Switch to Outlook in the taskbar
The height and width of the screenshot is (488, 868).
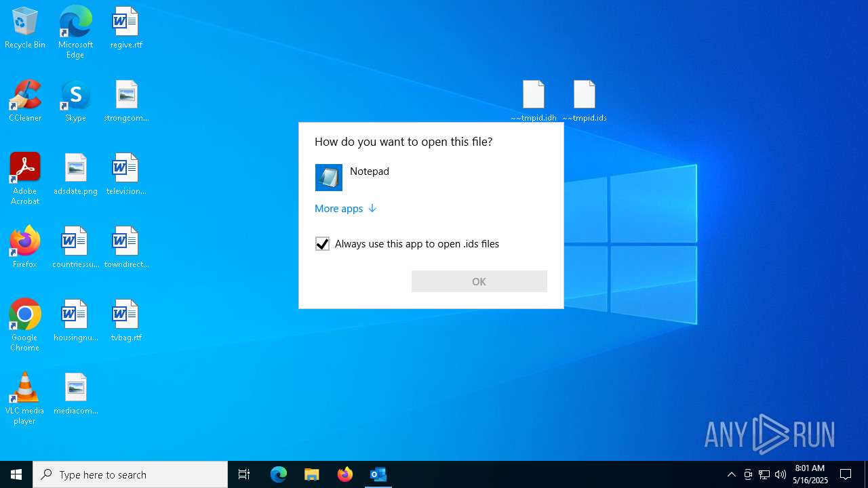click(378, 474)
